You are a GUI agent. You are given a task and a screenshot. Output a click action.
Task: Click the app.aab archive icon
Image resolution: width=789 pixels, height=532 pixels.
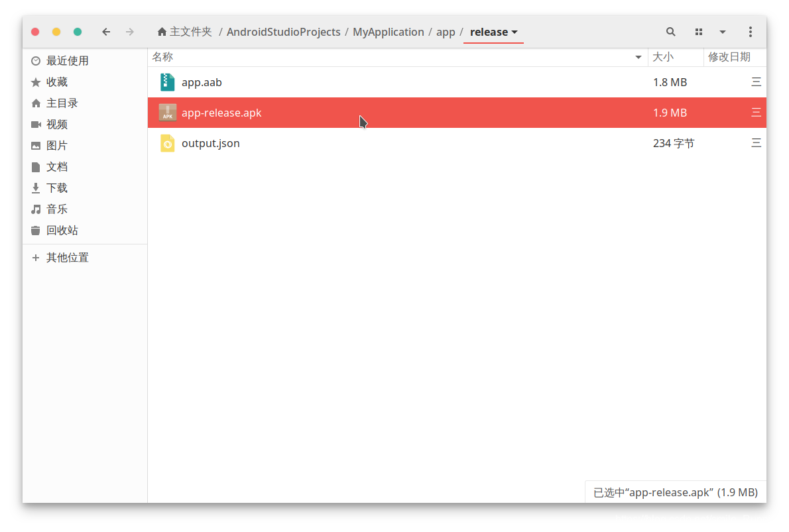click(167, 82)
